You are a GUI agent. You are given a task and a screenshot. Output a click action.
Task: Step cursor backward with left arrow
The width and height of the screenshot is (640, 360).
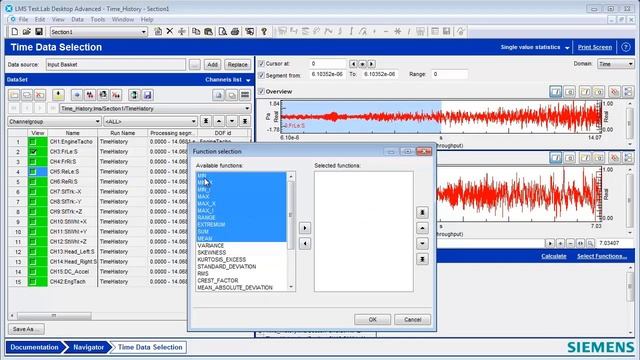pyautogui.click(x=353, y=64)
